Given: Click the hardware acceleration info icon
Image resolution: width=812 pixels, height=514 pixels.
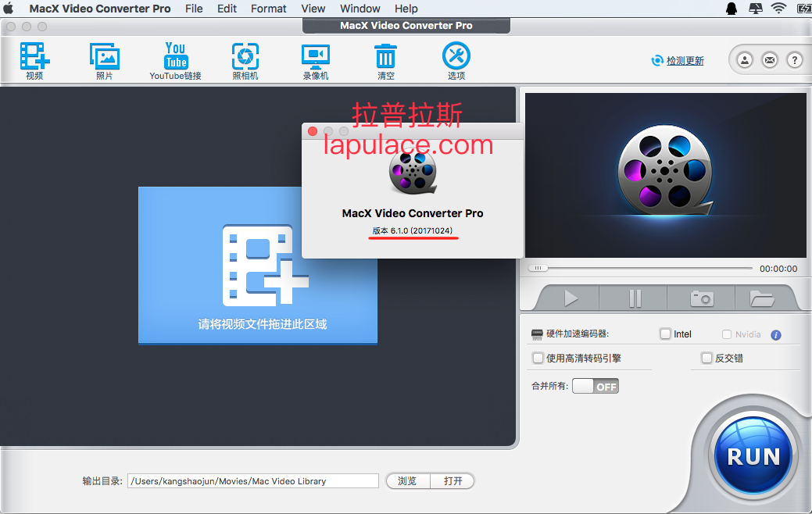Looking at the screenshot, I should pos(776,335).
